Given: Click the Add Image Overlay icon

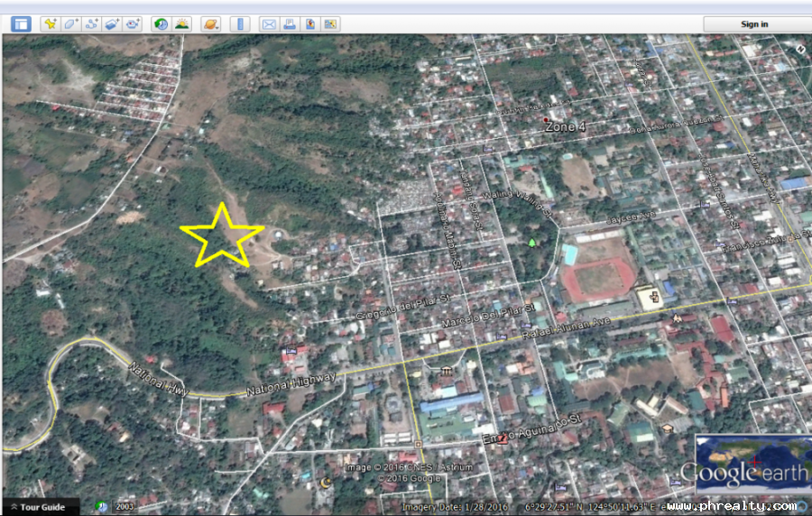Looking at the screenshot, I should [112, 24].
